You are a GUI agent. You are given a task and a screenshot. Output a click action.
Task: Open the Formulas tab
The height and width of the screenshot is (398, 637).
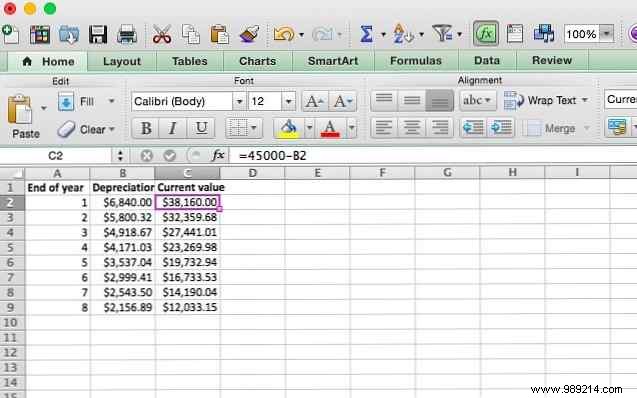point(416,61)
